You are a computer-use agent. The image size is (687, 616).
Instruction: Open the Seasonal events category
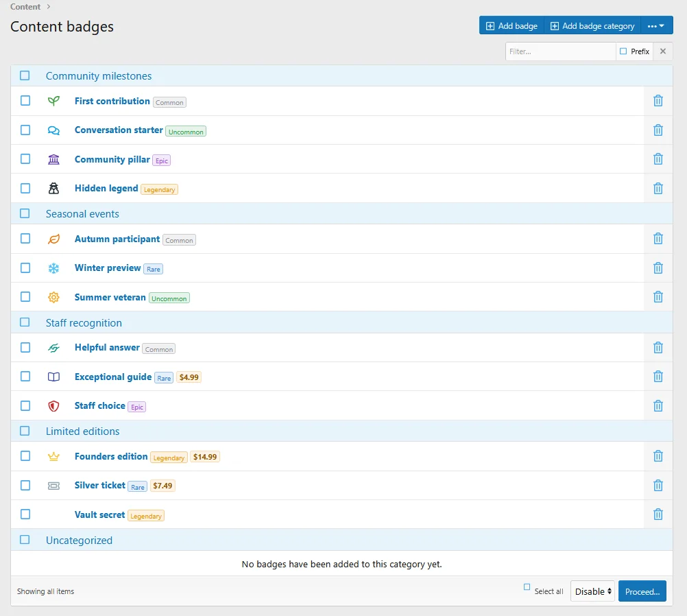point(82,214)
